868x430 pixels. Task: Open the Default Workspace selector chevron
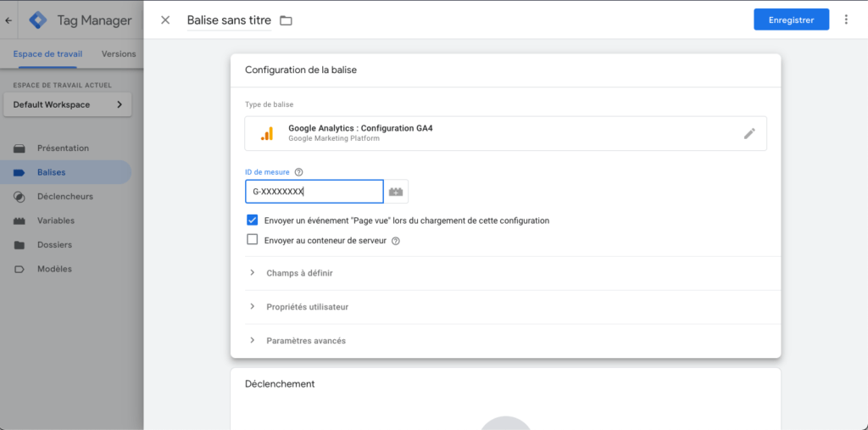[120, 104]
